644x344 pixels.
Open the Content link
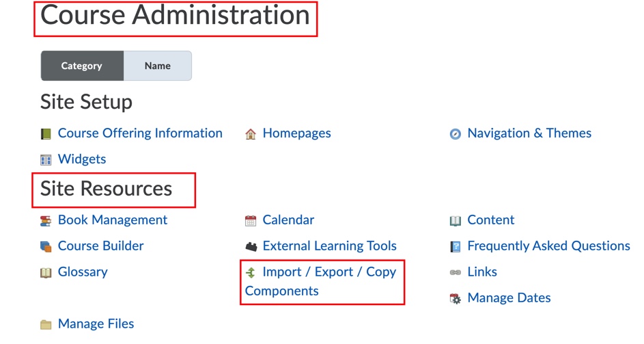[x=491, y=220]
